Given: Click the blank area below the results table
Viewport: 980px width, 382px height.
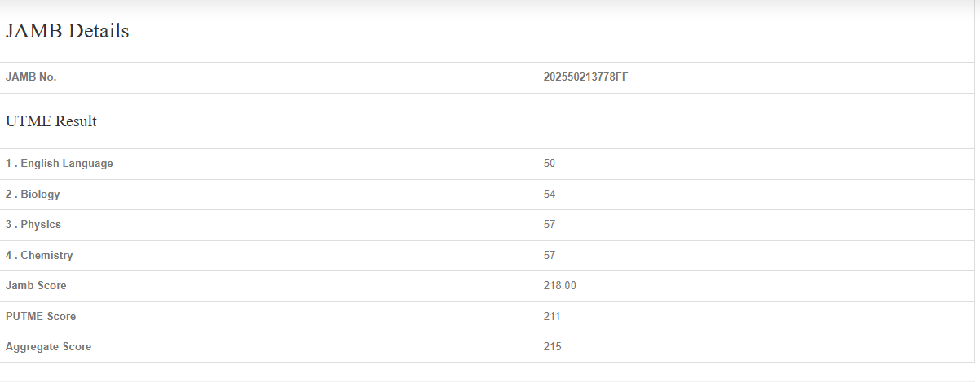Looking at the screenshot, I should [x=489, y=372].
